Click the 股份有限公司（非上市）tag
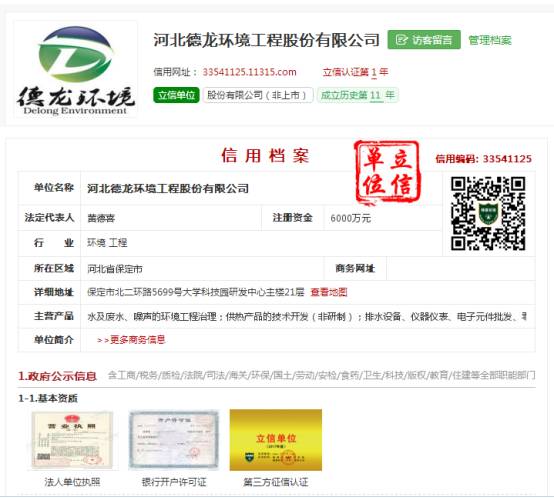554x498 pixels. coord(258,95)
